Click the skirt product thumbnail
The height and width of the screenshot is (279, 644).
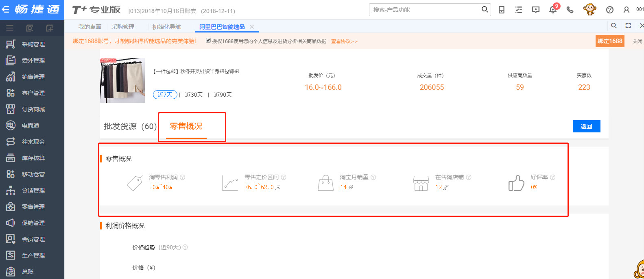pyautogui.click(x=122, y=80)
